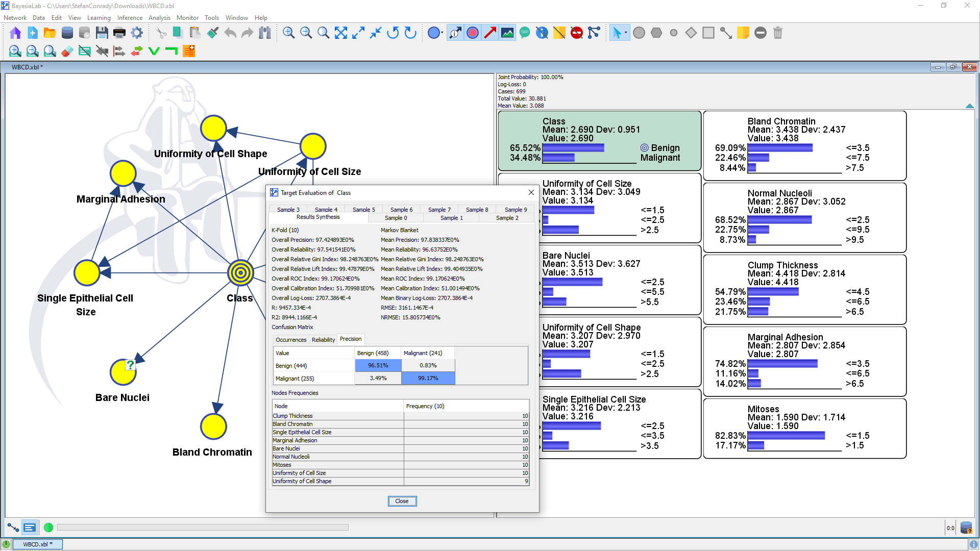Open the selection arrow tool dropdown
Screen dimensions: 980x551
(619, 33)
